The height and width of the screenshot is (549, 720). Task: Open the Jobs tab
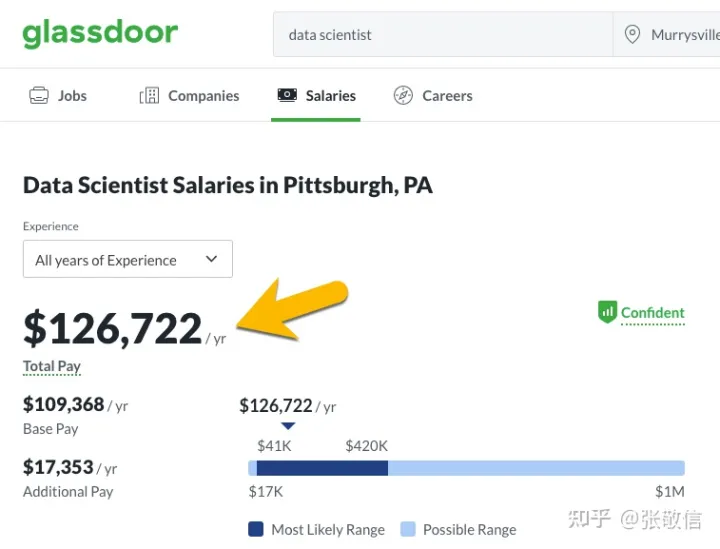tap(58, 95)
